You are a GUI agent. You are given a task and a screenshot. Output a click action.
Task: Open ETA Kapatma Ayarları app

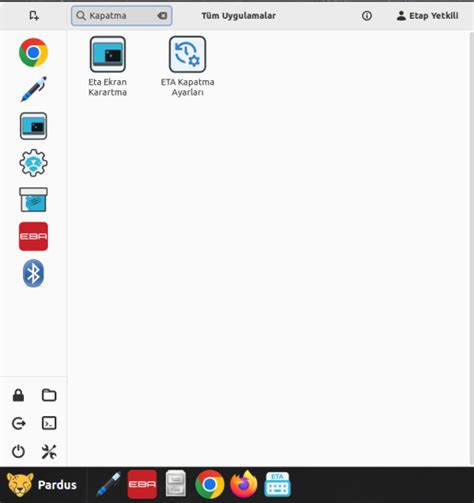click(x=187, y=67)
